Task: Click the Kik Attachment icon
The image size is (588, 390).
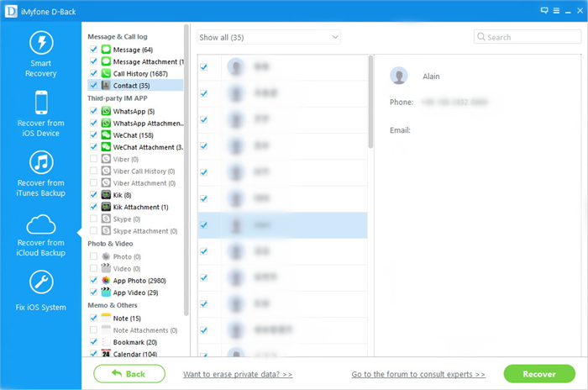Action: [x=106, y=207]
